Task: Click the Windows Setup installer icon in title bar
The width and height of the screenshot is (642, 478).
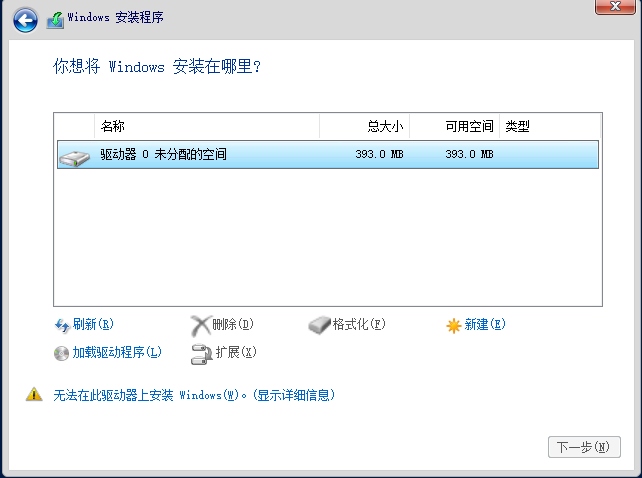Action: pos(55,20)
